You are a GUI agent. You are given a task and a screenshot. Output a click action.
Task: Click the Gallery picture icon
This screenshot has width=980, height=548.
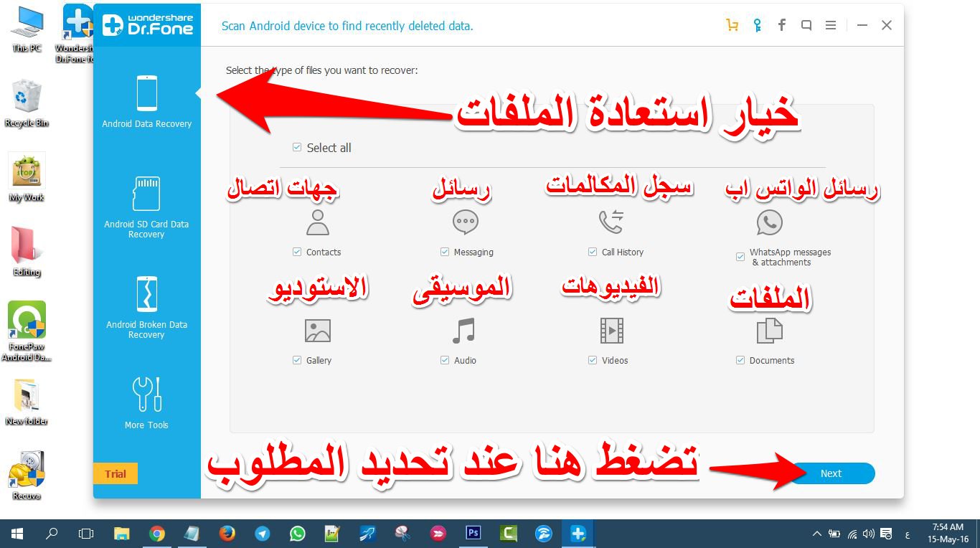[317, 331]
